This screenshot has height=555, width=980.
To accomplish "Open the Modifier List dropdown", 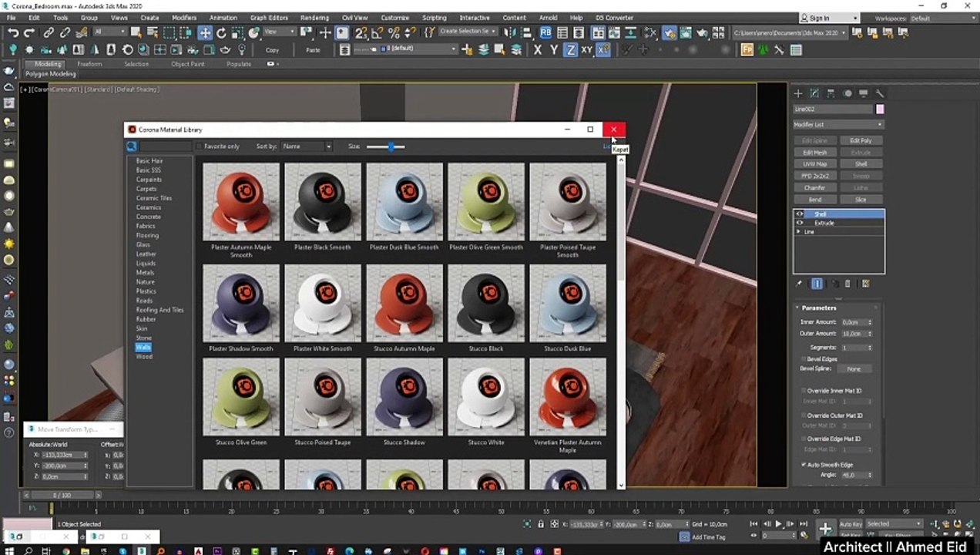I will click(x=838, y=124).
